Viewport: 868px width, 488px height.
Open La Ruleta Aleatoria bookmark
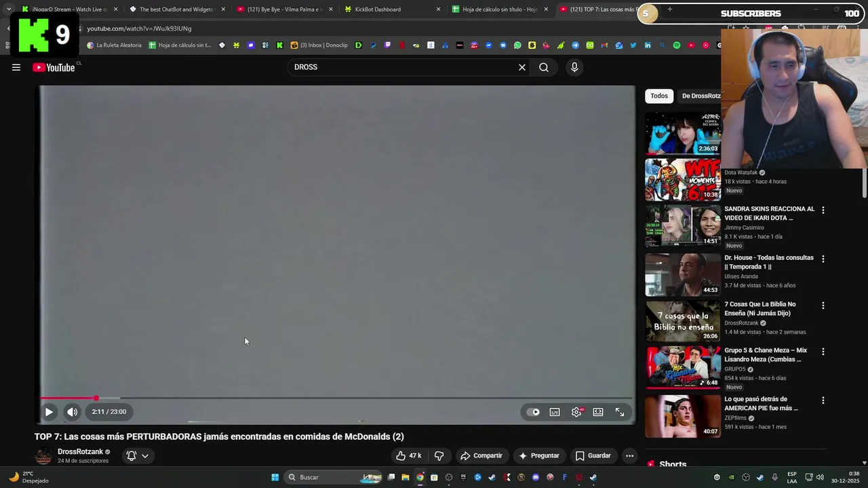pyautogui.click(x=114, y=45)
